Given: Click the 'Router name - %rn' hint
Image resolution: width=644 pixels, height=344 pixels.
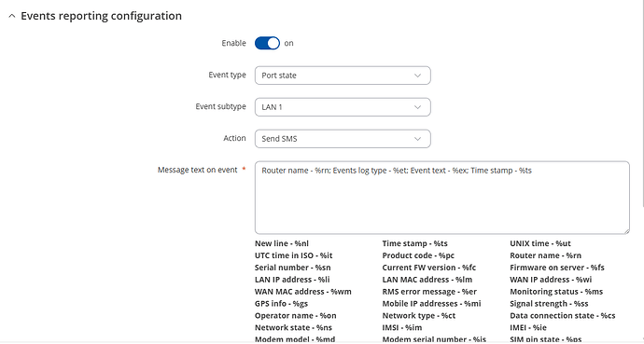Looking at the screenshot, I should coord(545,255).
